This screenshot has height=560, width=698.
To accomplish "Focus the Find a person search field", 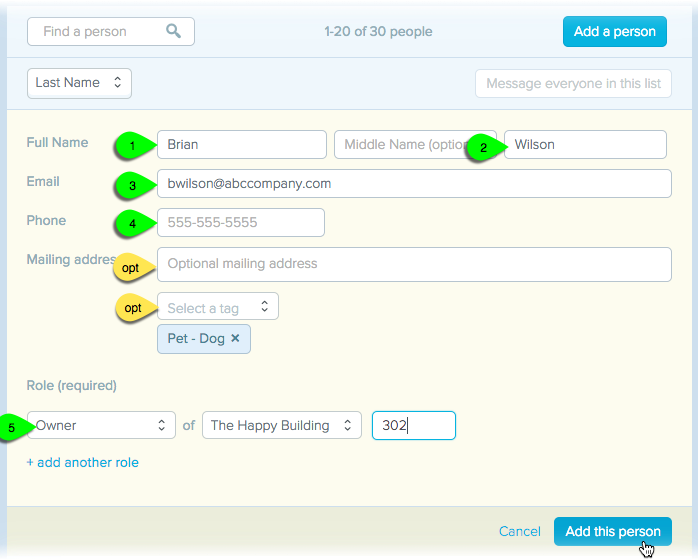I will click(100, 31).
